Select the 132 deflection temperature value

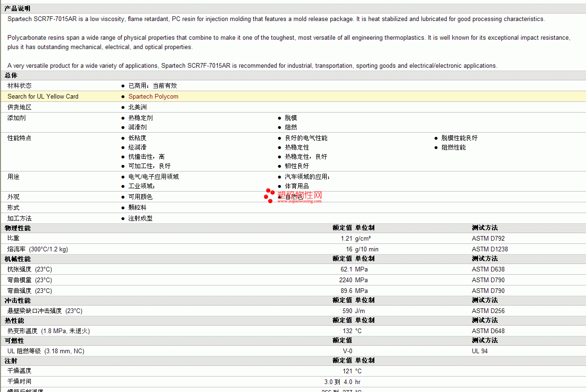coord(348,331)
